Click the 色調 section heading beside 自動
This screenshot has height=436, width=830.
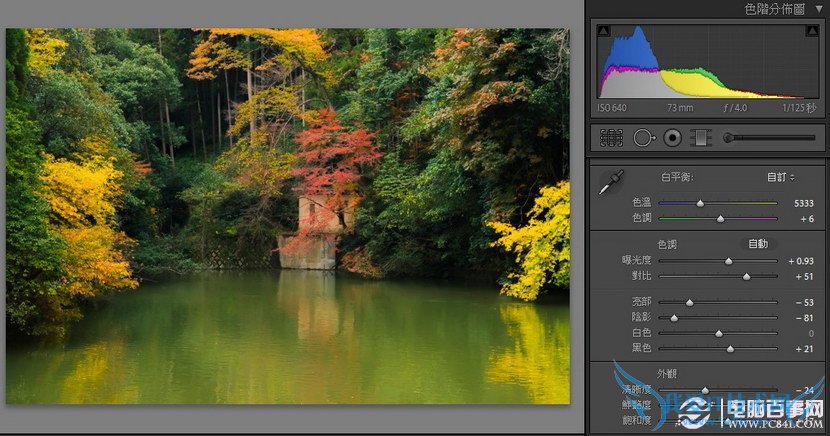point(667,244)
